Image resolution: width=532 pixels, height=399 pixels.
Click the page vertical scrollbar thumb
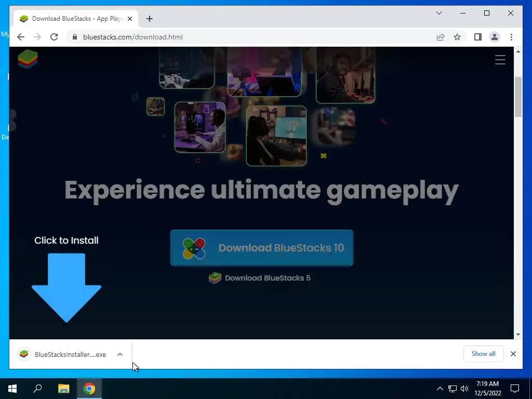coord(518,97)
